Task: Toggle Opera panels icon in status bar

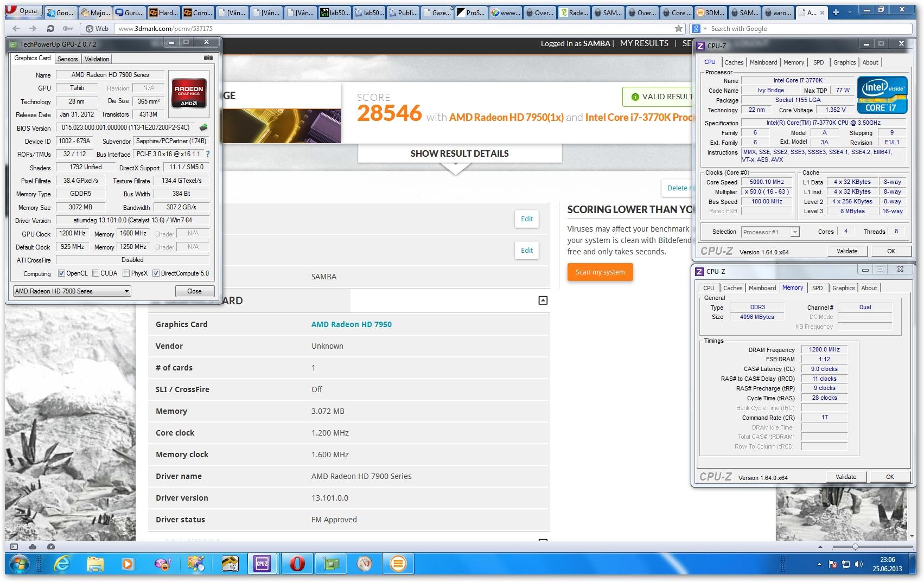Action: click(x=14, y=547)
